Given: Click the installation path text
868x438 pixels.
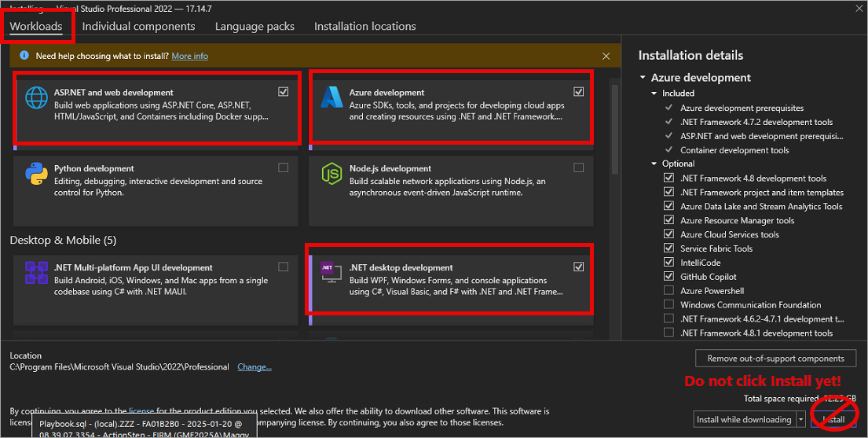Looking at the screenshot, I should click(119, 367).
